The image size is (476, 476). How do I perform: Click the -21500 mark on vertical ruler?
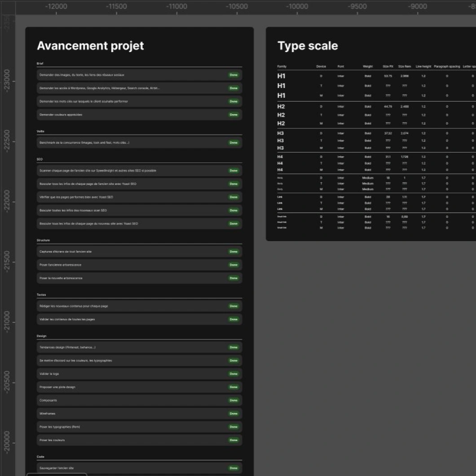pos(6,262)
